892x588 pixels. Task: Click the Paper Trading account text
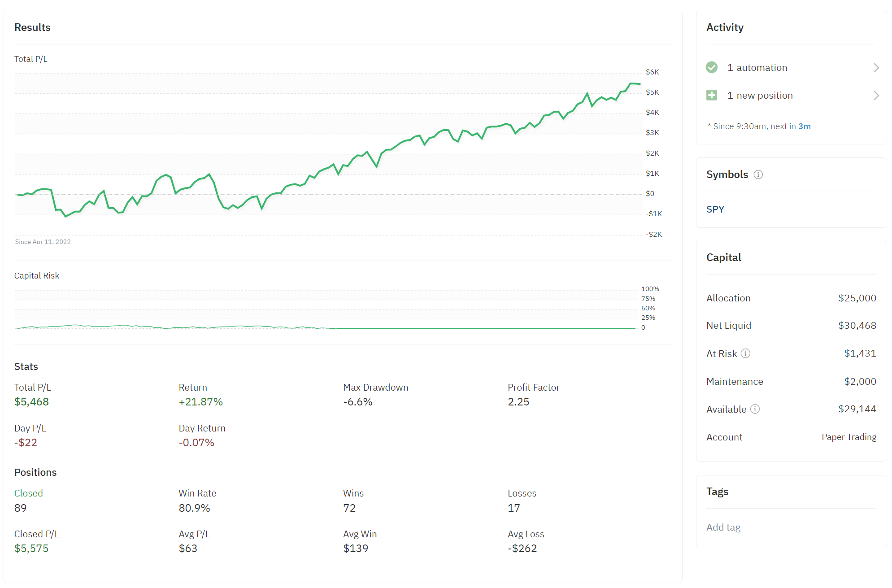click(x=849, y=437)
